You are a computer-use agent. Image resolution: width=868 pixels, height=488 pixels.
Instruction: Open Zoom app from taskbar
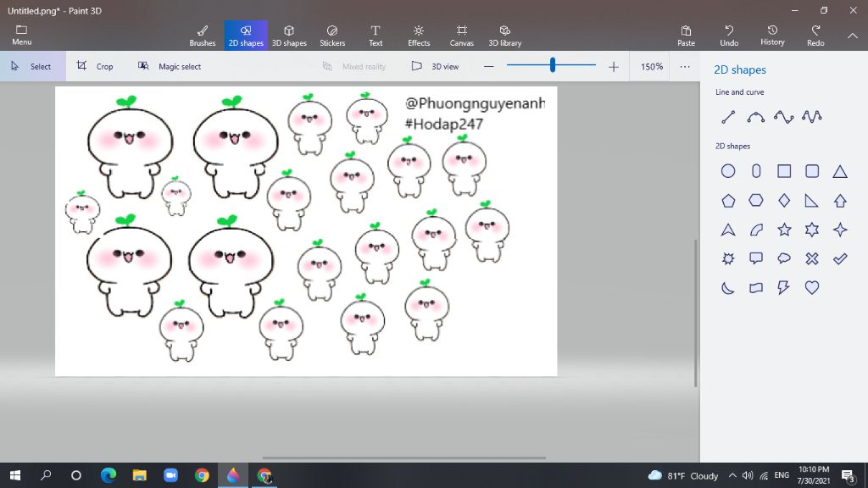coord(170,475)
